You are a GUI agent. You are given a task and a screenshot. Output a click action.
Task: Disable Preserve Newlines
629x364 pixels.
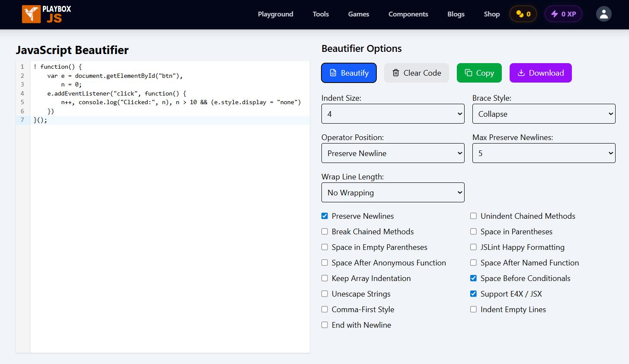point(324,216)
